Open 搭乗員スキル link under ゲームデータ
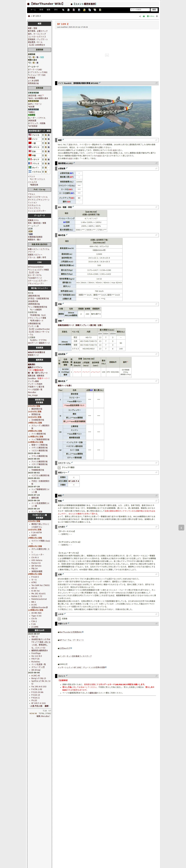The width and height of the screenshot is (186, 868). coord(33,220)
